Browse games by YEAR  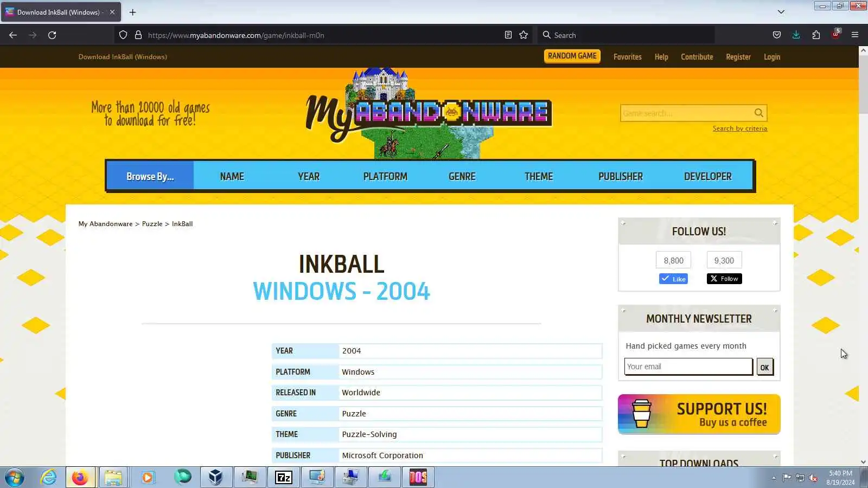309,176
